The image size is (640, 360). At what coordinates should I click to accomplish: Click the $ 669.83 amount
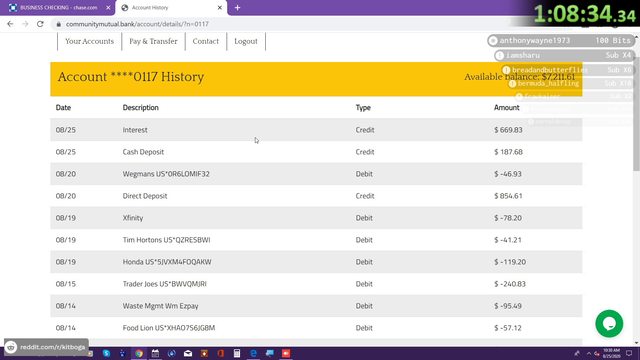click(x=508, y=130)
